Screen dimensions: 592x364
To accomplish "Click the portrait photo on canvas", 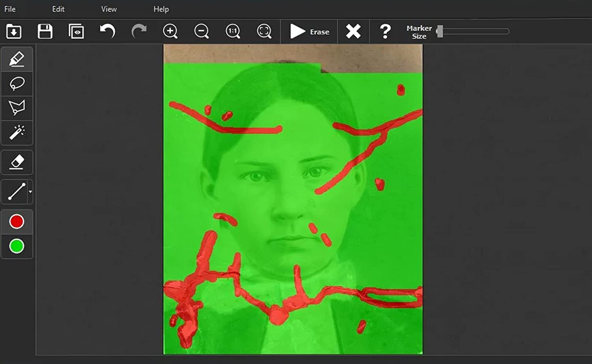I will tap(293, 199).
